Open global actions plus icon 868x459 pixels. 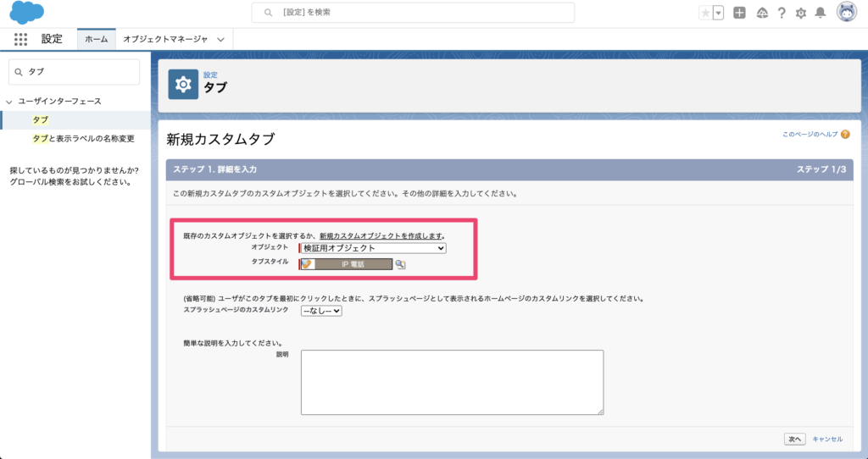click(x=739, y=13)
